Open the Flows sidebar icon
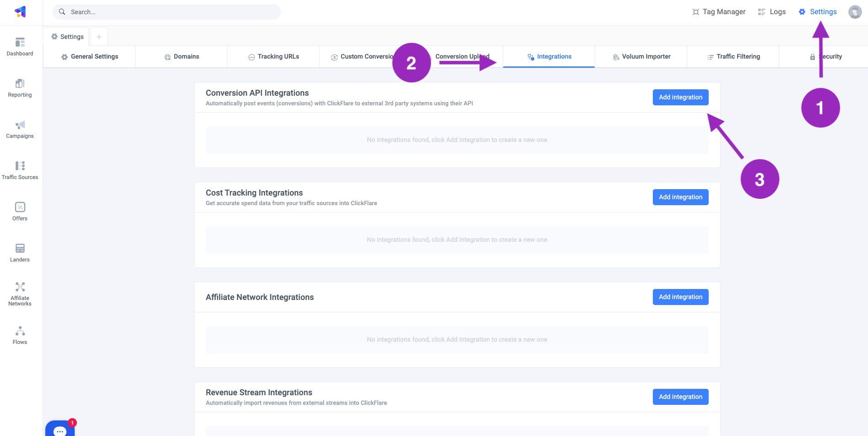868x436 pixels. (20, 331)
